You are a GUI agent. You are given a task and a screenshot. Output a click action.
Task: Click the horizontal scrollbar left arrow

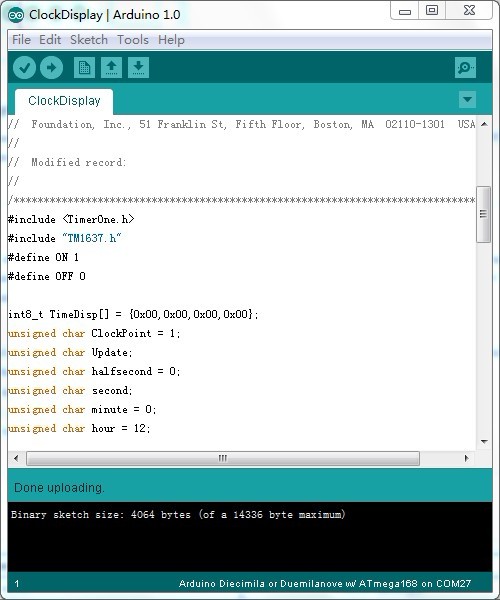[x=16, y=458]
